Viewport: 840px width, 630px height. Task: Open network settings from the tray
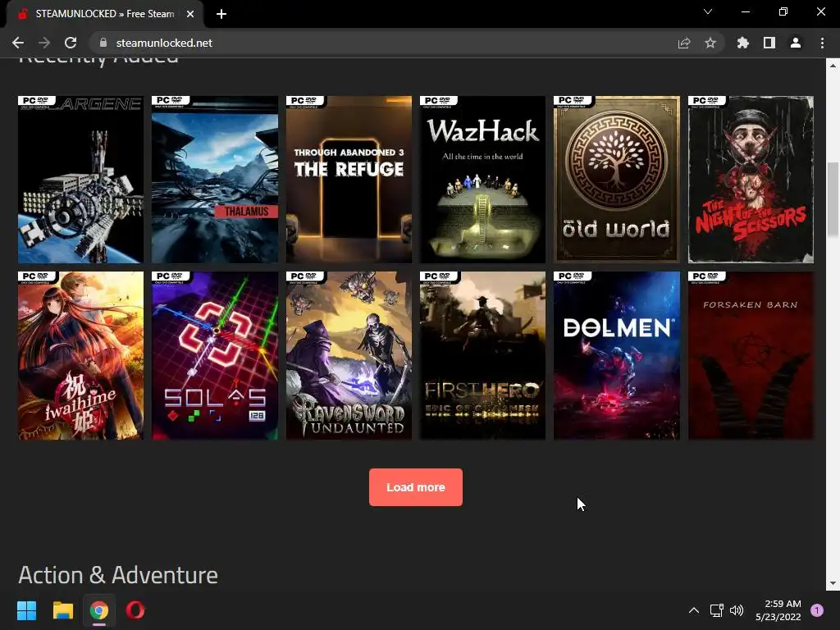coord(717,610)
